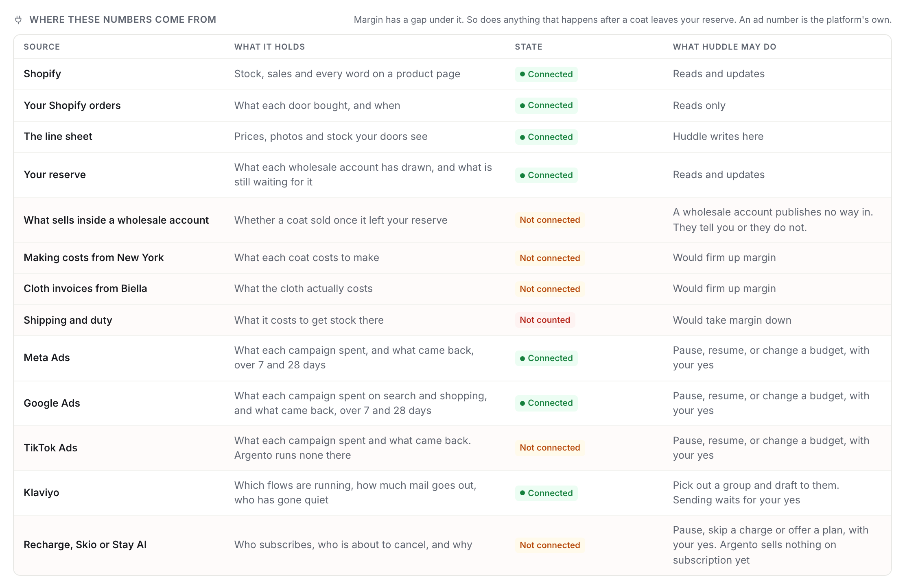Click the Shipping and duty Not counted badge

545,320
